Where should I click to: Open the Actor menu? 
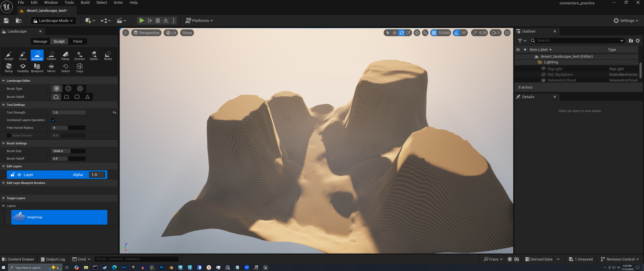(x=118, y=3)
